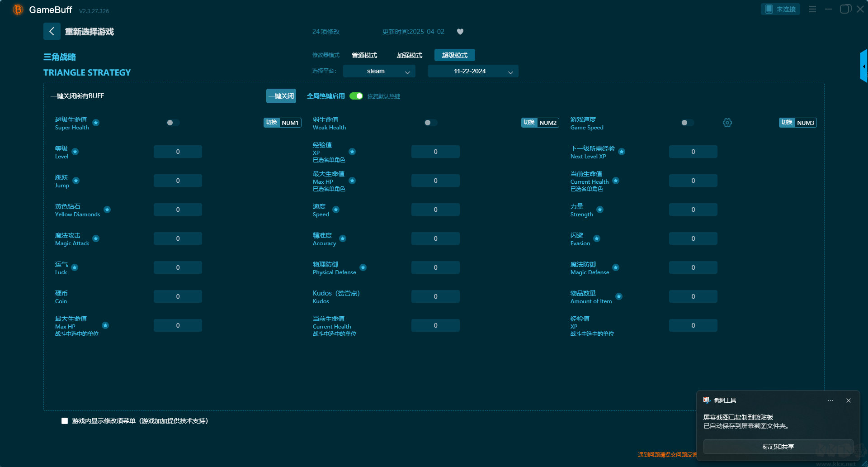Open the options ellipsis in 截图工具 notification
Viewport: 868px width, 467px height.
830,400
